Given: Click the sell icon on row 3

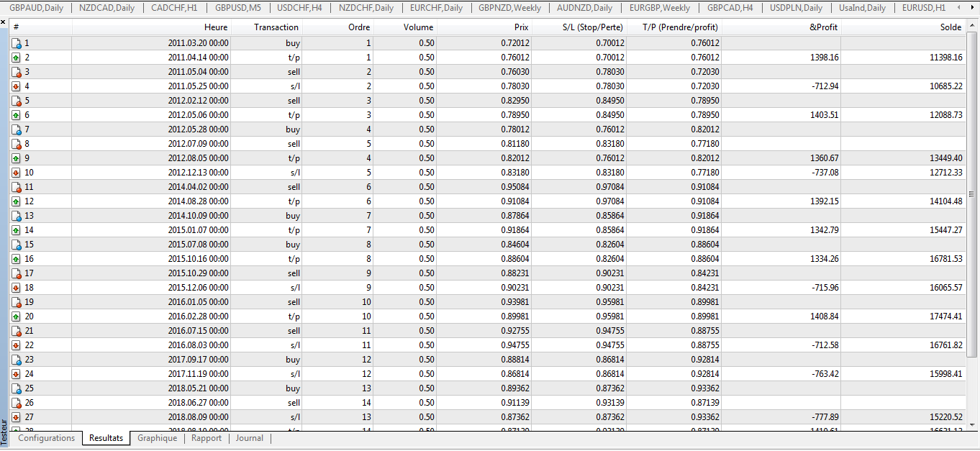Looking at the screenshot, I should [16, 72].
